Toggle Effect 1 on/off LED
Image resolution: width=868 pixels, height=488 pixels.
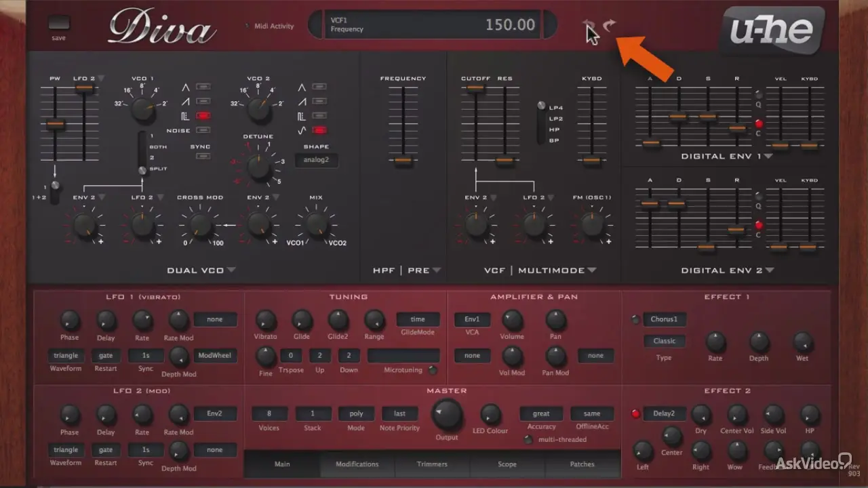tap(635, 319)
